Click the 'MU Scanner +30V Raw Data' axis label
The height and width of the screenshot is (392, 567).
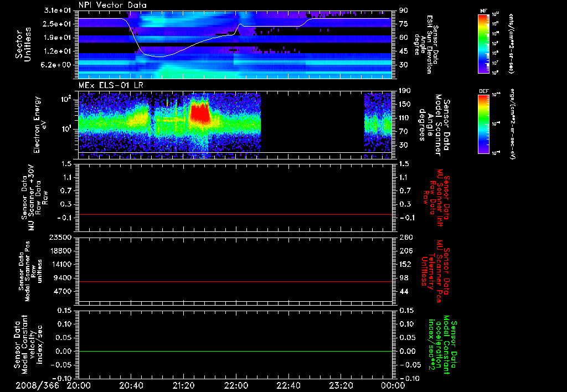coord(35,198)
